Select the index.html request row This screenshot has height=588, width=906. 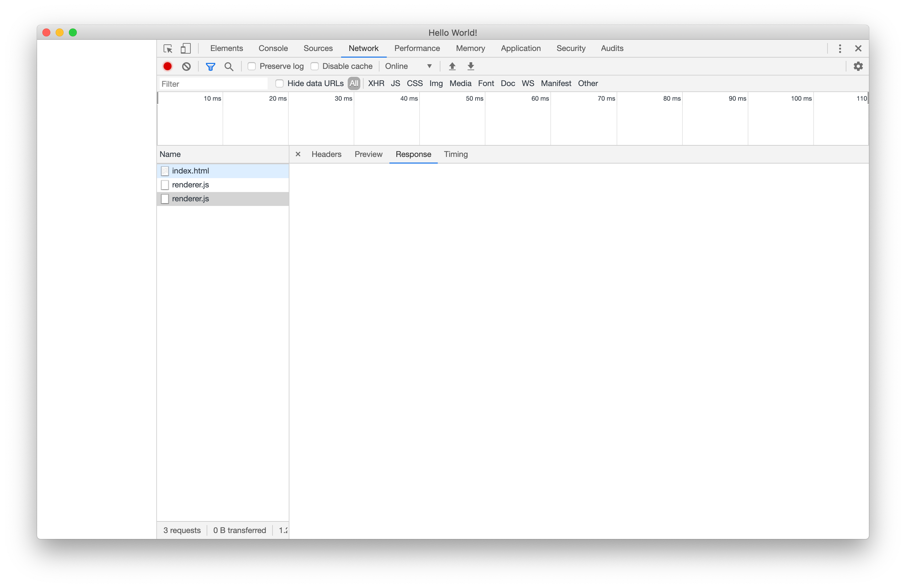coord(223,171)
